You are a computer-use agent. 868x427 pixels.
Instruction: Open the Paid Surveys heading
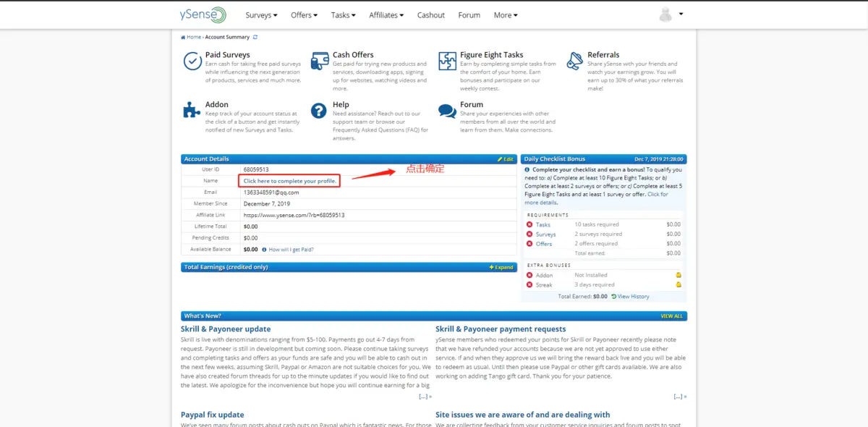tap(227, 55)
